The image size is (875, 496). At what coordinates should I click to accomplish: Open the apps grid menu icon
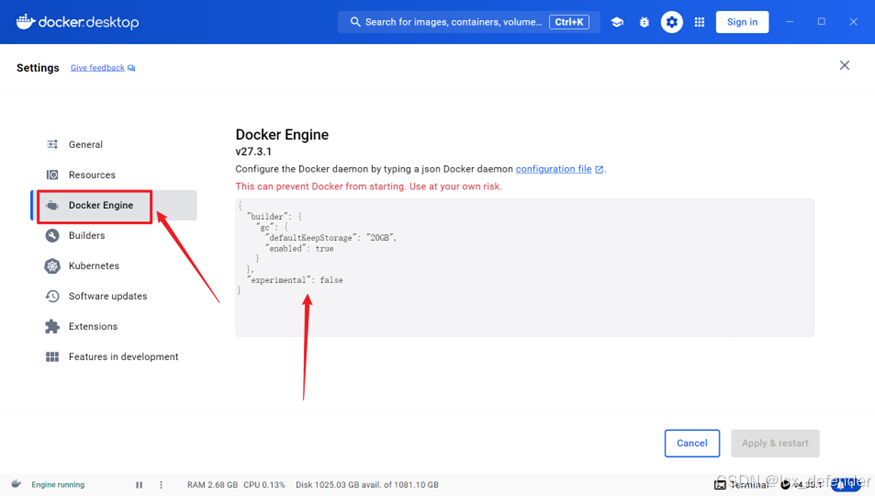click(x=699, y=22)
